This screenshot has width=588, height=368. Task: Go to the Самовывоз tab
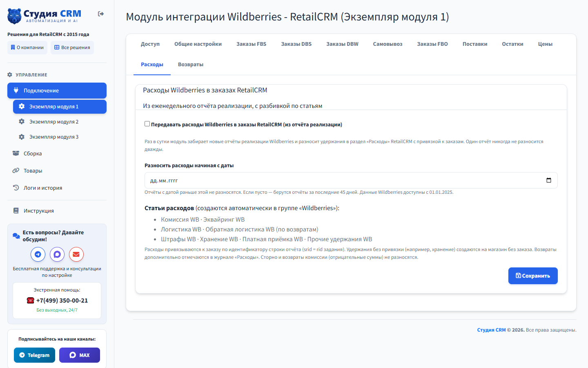[388, 44]
